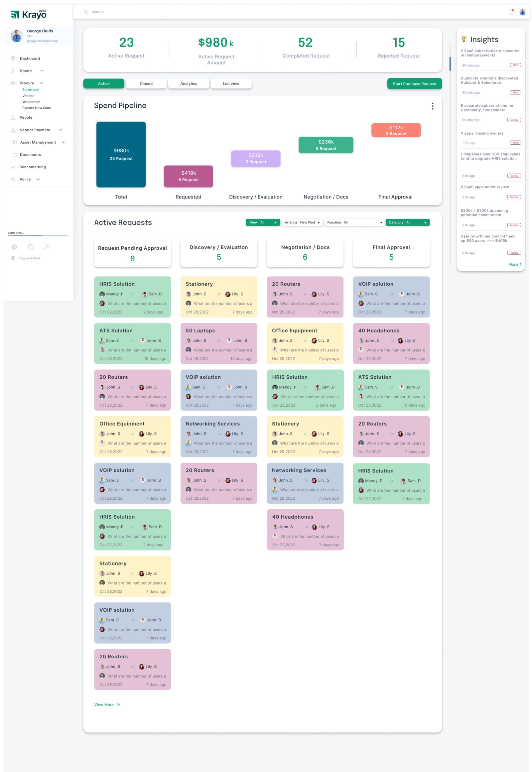Screen dimensions: 532x772
Task: Click Review tag on HRIS upgrade insight
Action: pyautogui.click(x=514, y=176)
